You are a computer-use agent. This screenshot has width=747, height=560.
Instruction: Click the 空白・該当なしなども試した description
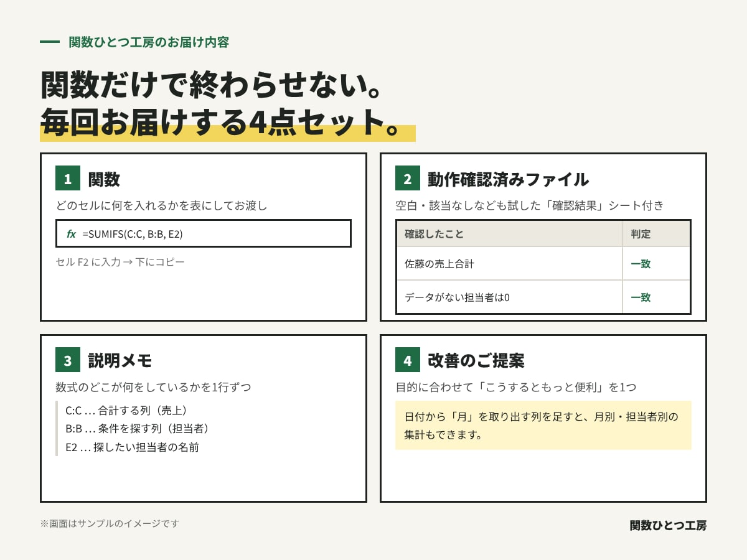point(530,205)
